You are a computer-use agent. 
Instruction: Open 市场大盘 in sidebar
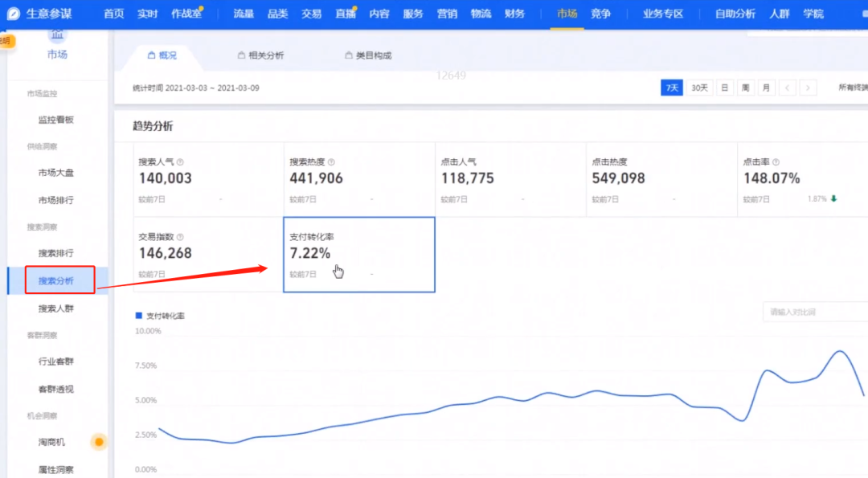pyautogui.click(x=56, y=173)
